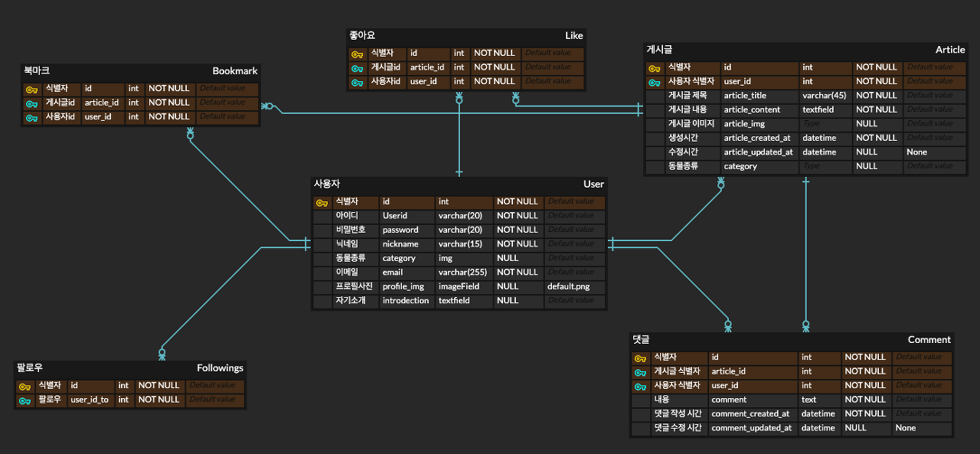Select the primary key icon in Followings id row
Image resolution: width=980 pixels, height=454 pixels.
point(24,387)
